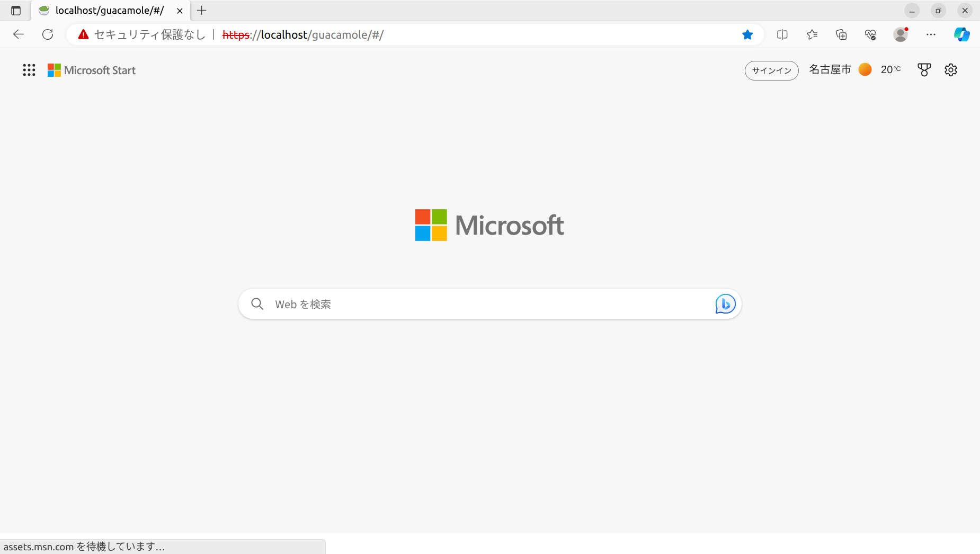Open Browser essentials heart icon

(x=870, y=34)
